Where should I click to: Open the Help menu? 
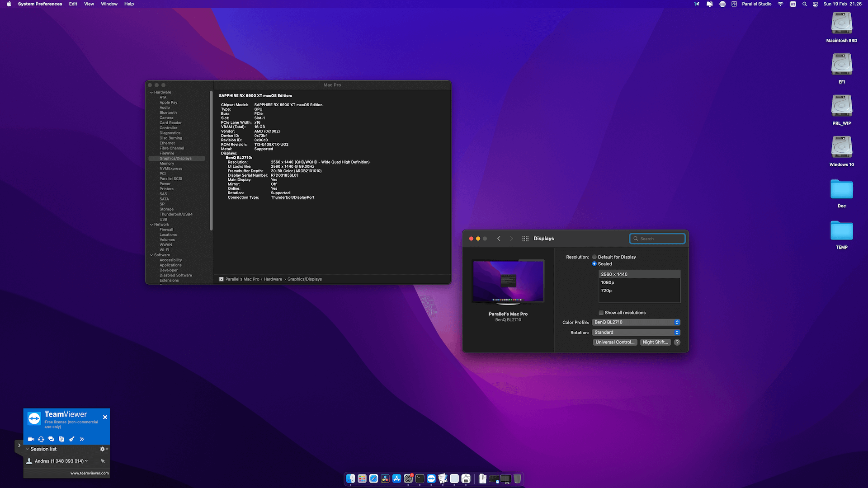click(x=129, y=4)
